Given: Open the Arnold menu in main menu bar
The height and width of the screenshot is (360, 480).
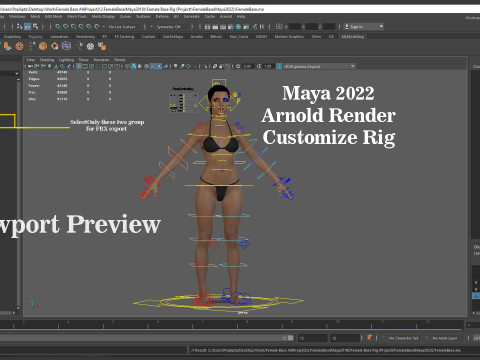Looking at the screenshot, I should point(226,16).
